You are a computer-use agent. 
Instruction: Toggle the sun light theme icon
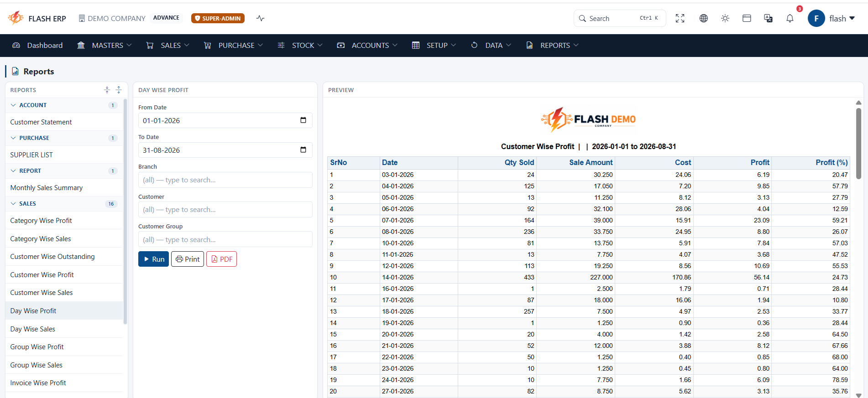tap(725, 18)
